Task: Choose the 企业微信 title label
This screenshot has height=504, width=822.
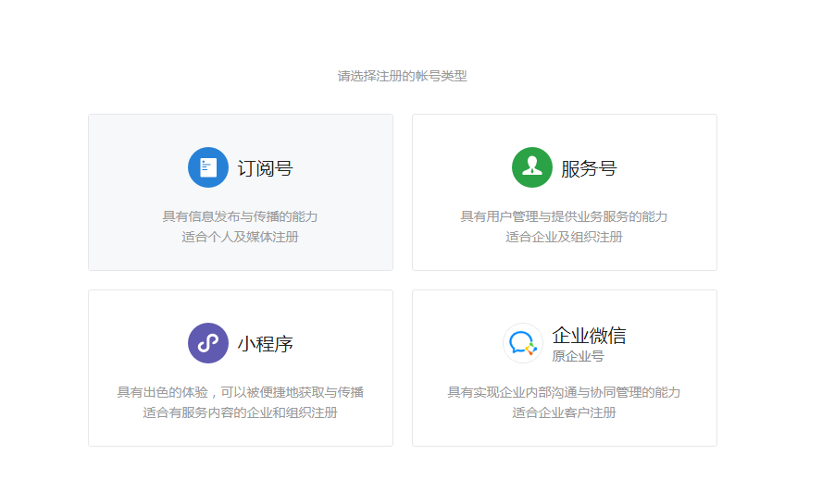Action: pyautogui.click(x=589, y=335)
